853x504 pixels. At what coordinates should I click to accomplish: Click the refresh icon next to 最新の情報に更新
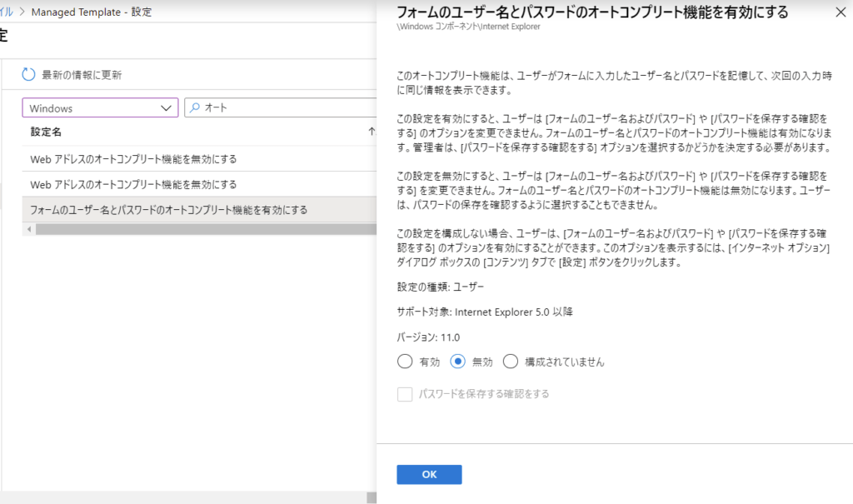pyautogui.click(x=28, y=75)
